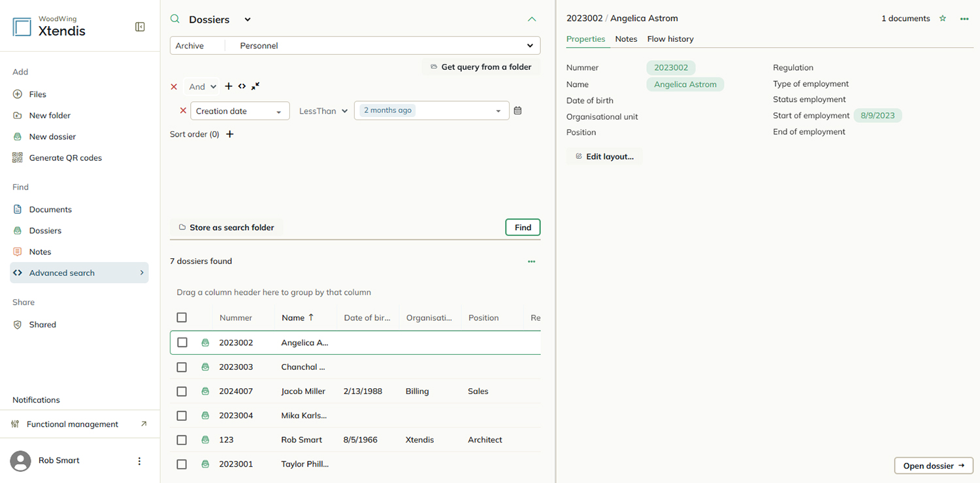Remove the And condition group

[174, 86]
